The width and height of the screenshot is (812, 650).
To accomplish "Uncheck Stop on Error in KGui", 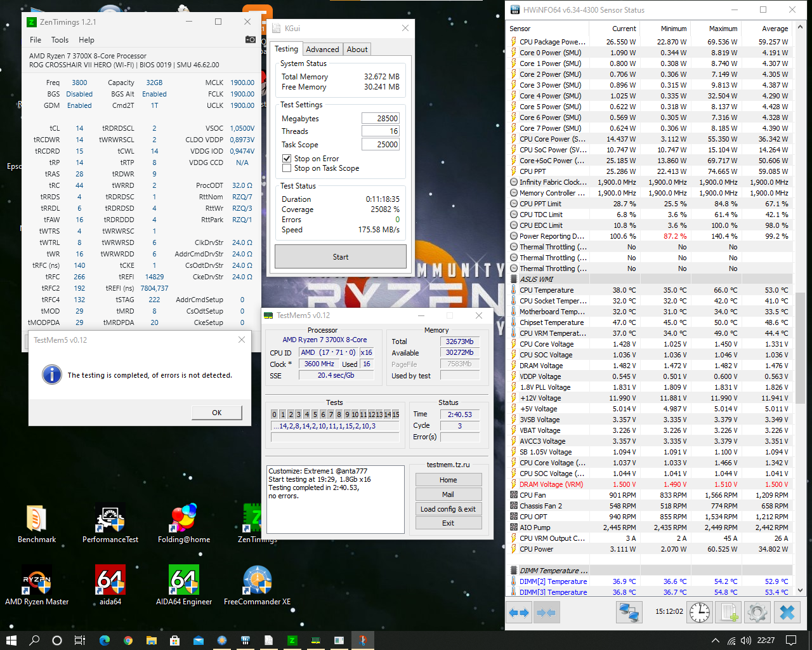I will point(287,159).
